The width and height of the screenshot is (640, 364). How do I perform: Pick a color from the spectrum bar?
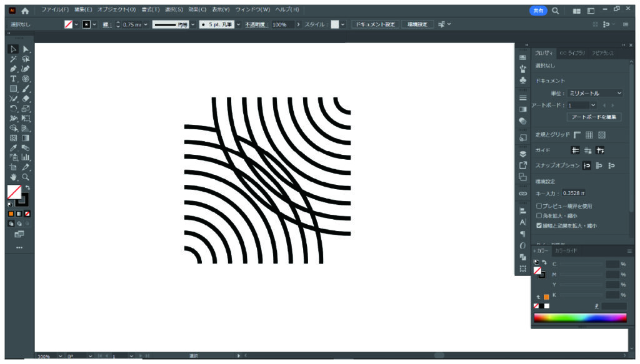pos(580,318)
